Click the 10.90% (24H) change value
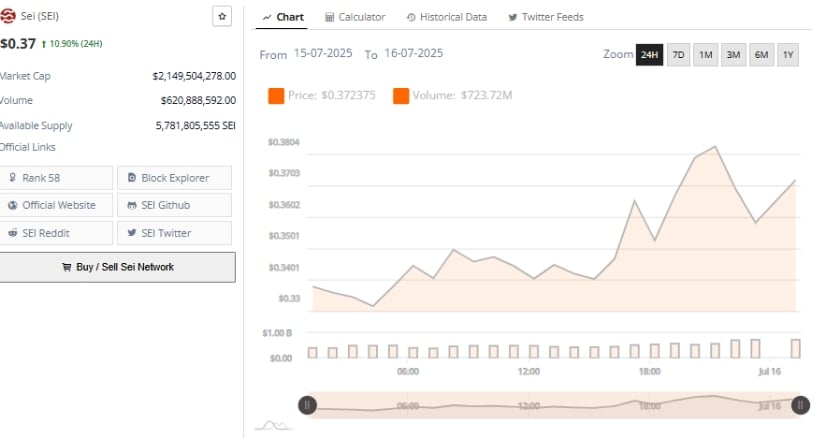 pos(76,44)
